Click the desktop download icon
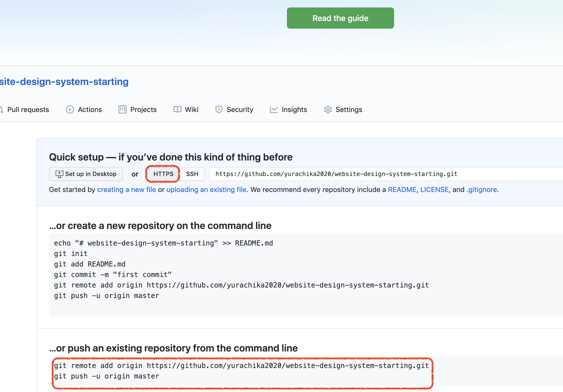563x392 pixels. (59, 174)
